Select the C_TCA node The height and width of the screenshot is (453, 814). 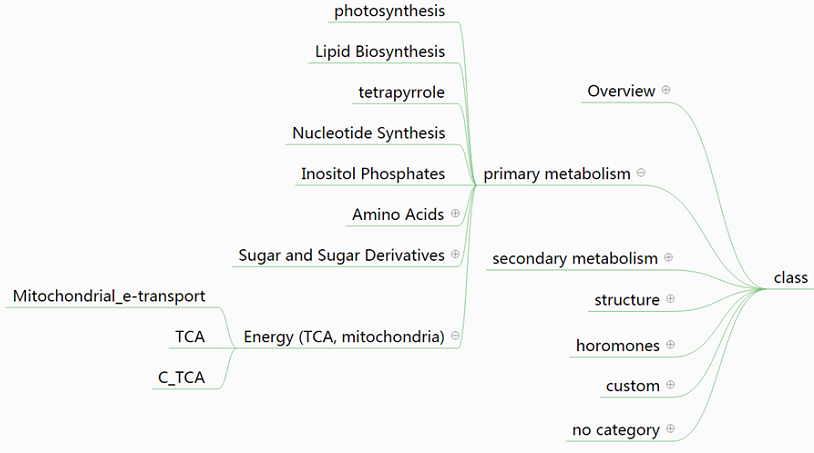181,377
